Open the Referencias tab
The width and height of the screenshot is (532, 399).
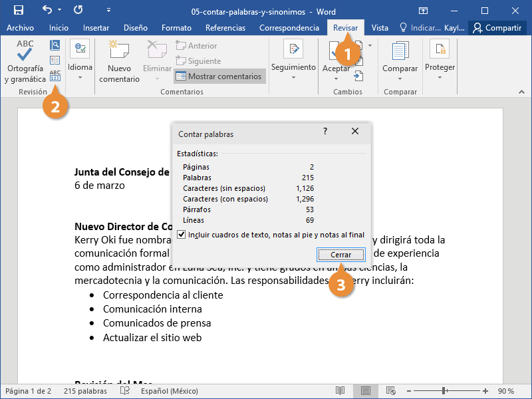[x=225, y=28]
